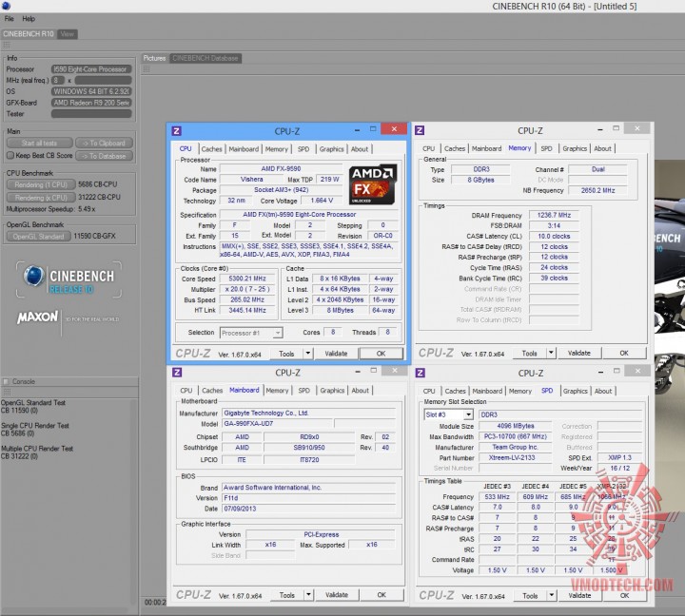Click the CPU-Z logo icon in the Mainboard window

coord(177,372)
